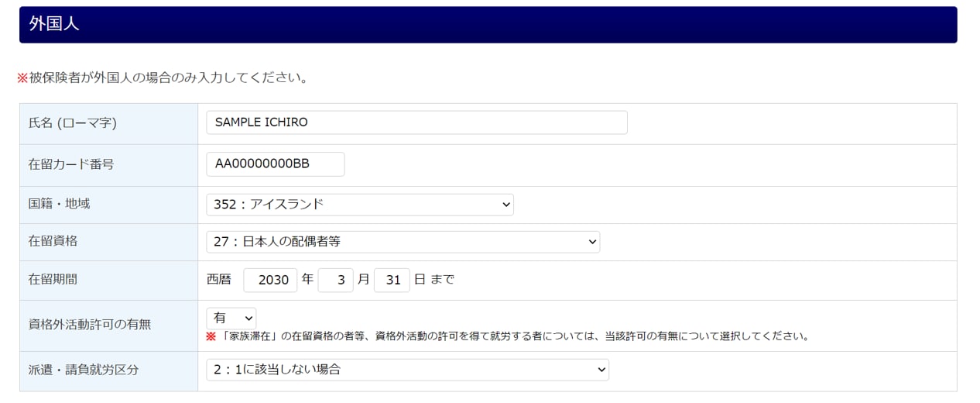980x403 pixels.
Task: Click the year field showing 2030
Action: point(270,280)
